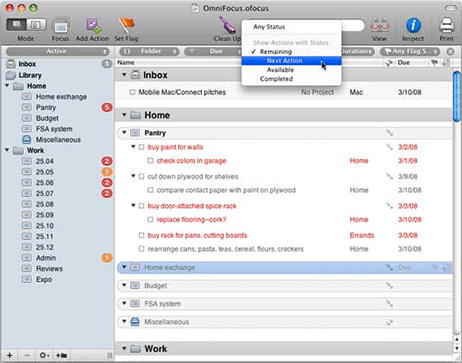Click the Clean Up broom icon
This screenshot has width=462, height=363.
tap(227, 26)
